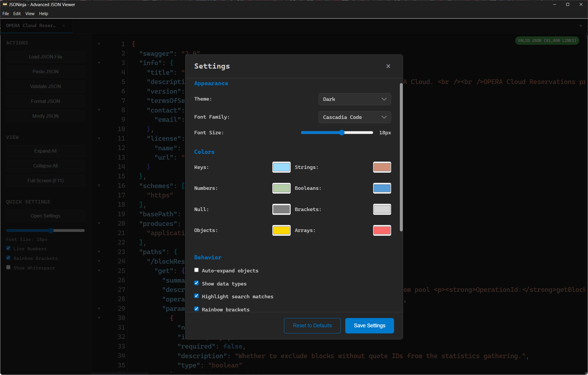Close the Settings dialog with the X icon
The height and width of the screenshot is (375, 588).
click(x=388, y=66)
